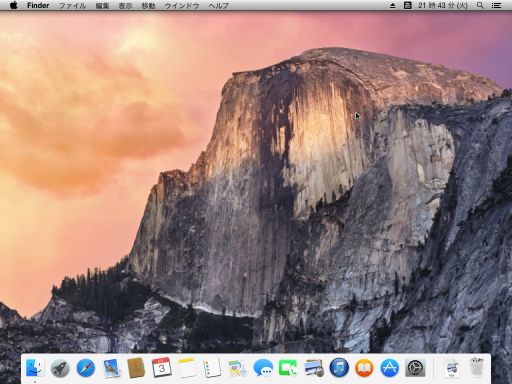Image resolution: width=512 pixels, height=384 pixels.
Task: Open the Apple menu
Action: coord(13,5)
